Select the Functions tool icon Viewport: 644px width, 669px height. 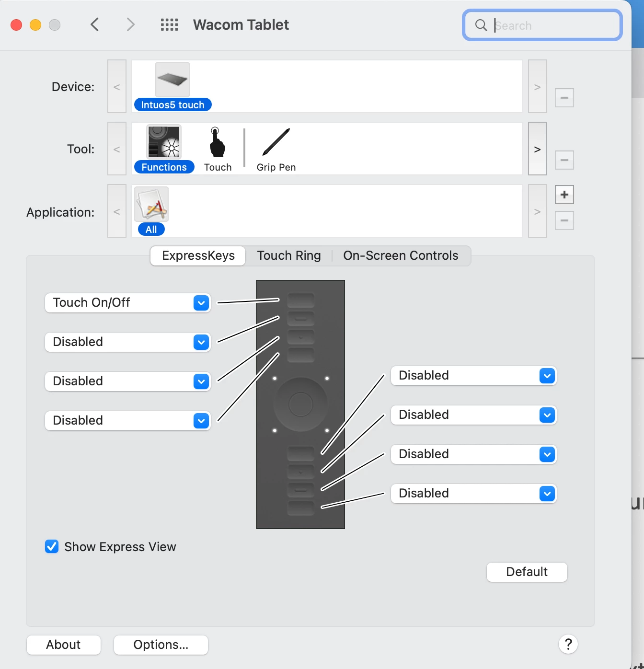point(164,142)
